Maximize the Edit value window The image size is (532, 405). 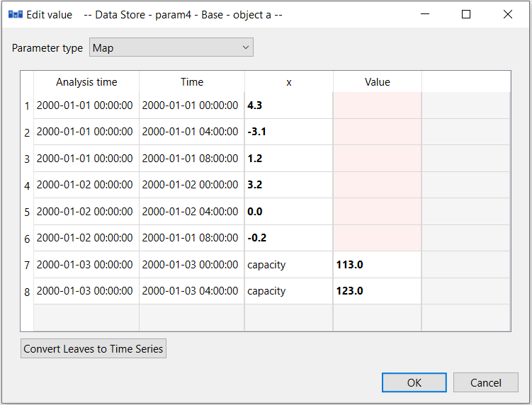pyautogui.click(x=466, y=14)
